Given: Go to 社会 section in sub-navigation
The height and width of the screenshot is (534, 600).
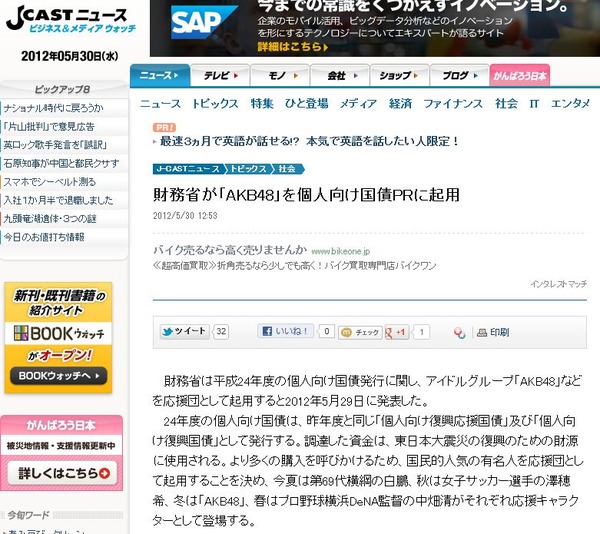Looking at the screenshot, I should [x=506, y=104].
